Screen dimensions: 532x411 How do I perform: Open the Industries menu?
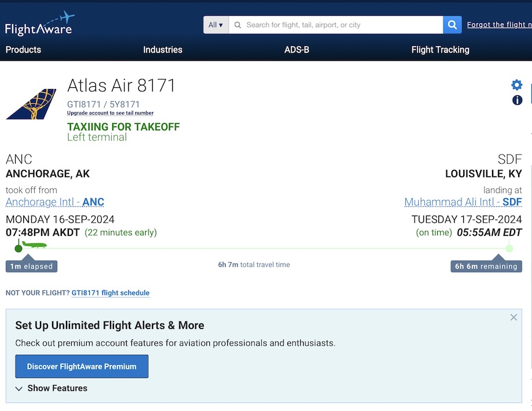click(x=162, y=50)
